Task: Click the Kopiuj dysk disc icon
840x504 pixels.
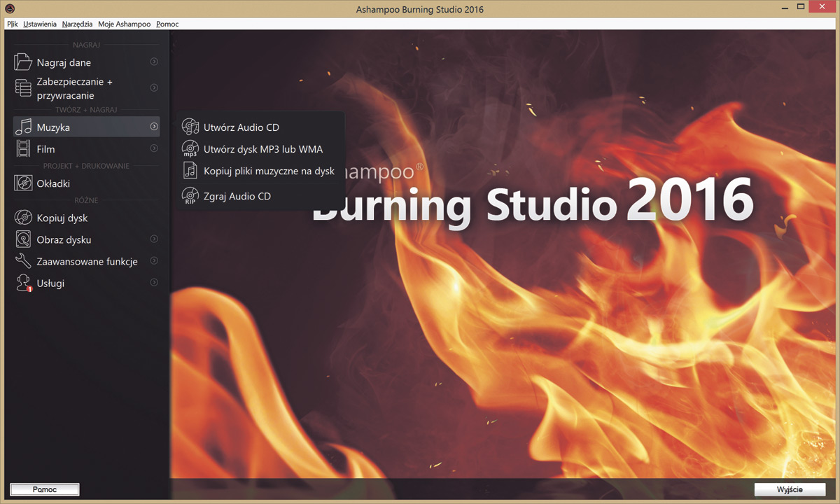Action: click(23, 218)
